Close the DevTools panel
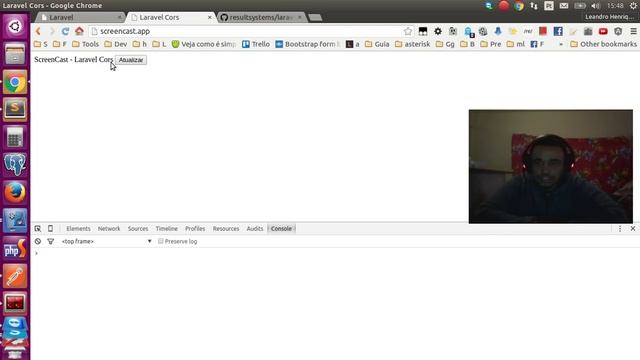The image size is (640, 360). coord(633,229)
